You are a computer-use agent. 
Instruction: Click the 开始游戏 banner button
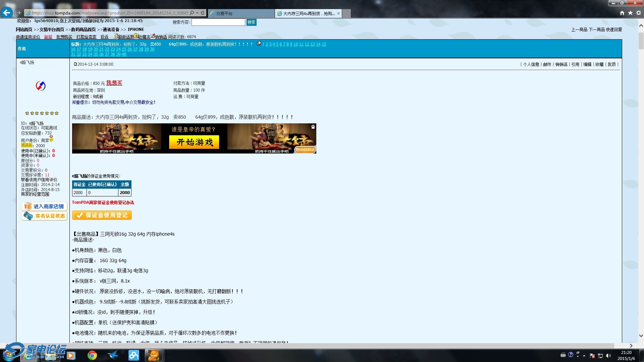coord(194,142)
